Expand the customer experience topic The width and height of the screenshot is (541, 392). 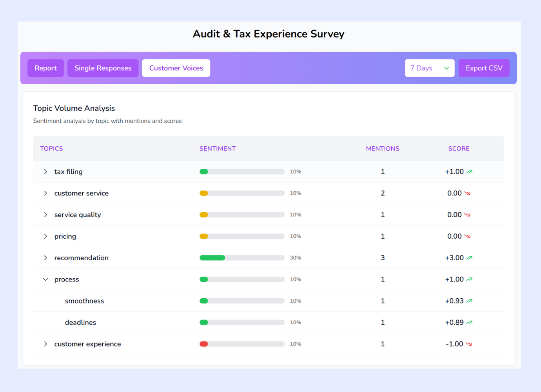pyautogui.click(x=45, y=344)
